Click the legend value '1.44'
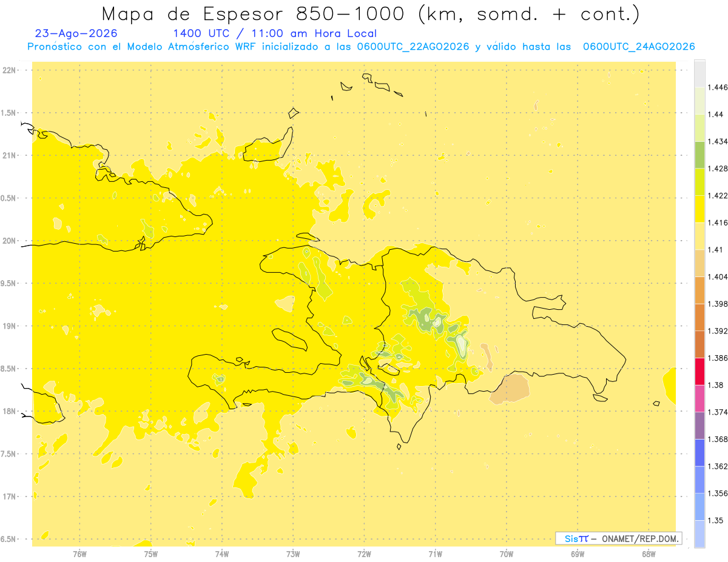Viewport: 728px width, 562px height. pyautogui.click(x=716, y=115)
